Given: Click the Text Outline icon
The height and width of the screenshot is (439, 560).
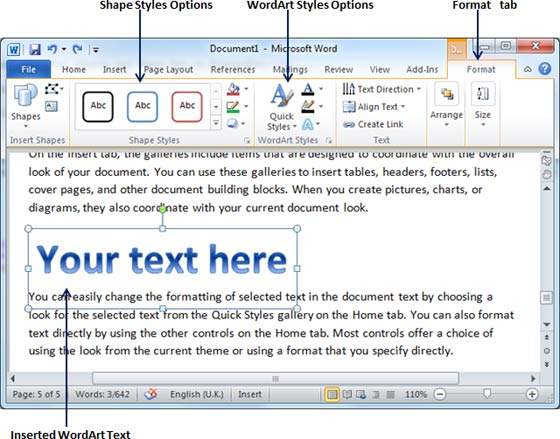Looking at the screenshot, I should [308, 106].
